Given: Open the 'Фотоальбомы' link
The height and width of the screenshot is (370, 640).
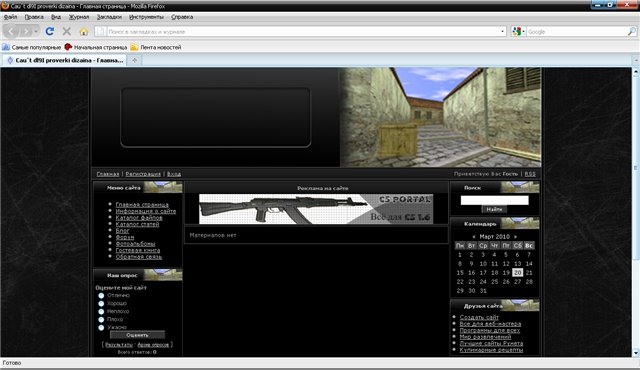Looking at the screenshot, I should [x=135, y=244].
